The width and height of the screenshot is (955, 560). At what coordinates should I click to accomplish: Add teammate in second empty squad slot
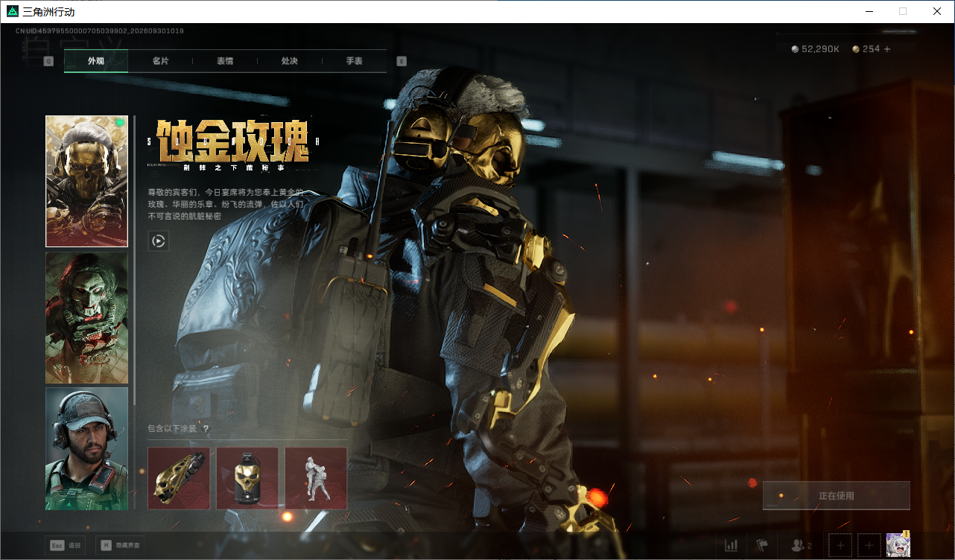tap(869, 546)
